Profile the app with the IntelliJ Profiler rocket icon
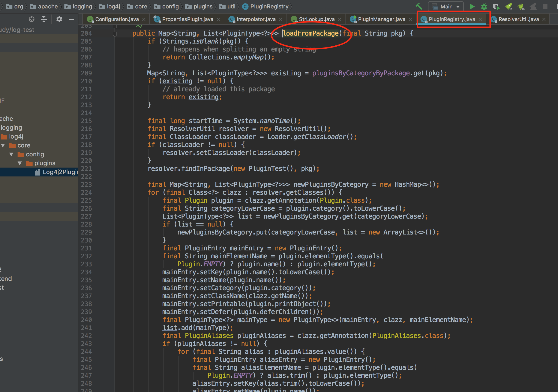The image size is (558, 392). pos(509,7)
